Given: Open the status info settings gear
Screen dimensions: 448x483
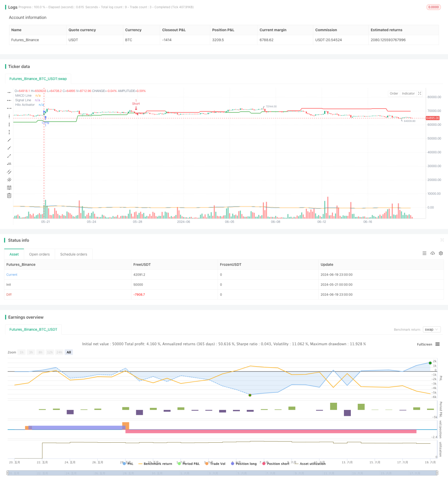Looking at the screenshot, I should (x=441, y=253).
